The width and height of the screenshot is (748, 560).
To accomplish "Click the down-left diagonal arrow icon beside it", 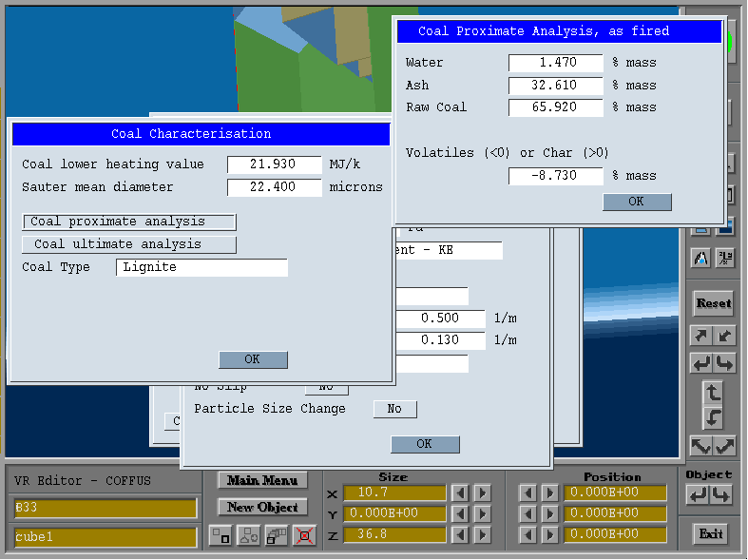I will pos(724,336).
